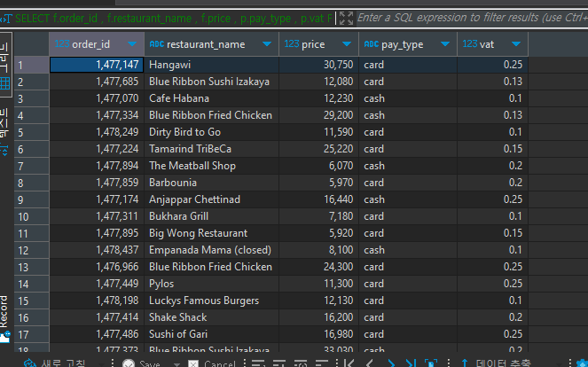Click the second row-edit icon in the bottom toolbar
The height and width of the screenshot is (367, 588).
[279, 363]
